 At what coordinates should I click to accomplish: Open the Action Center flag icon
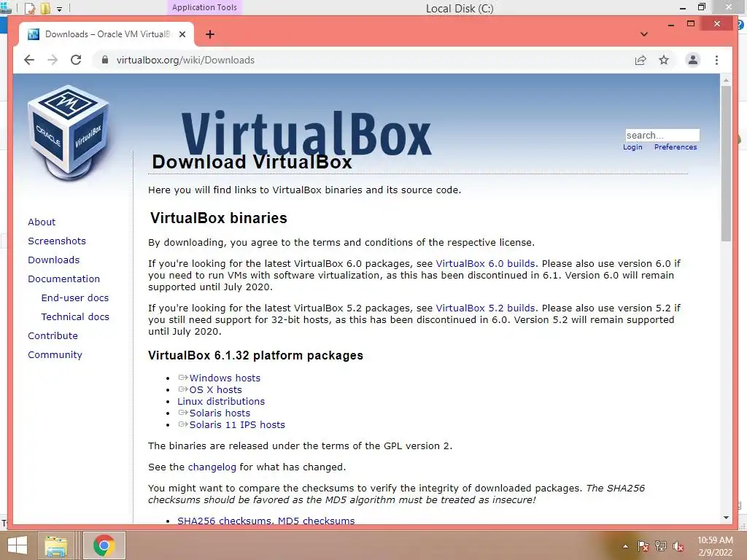pyautogui.click(x=643, y=546)
